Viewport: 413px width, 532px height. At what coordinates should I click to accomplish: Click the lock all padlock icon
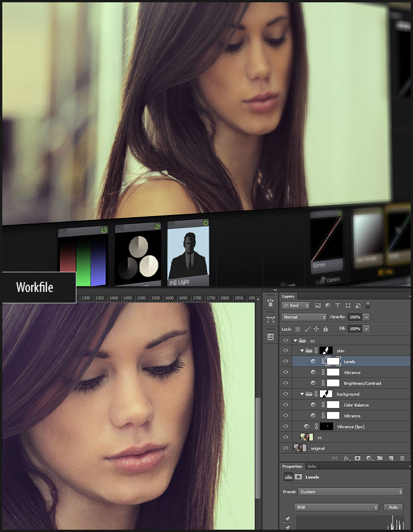326,329
